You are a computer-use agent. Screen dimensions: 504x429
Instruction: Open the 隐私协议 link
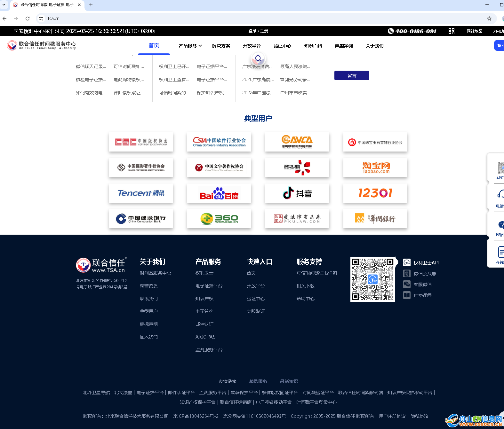(x=420, y=416)
